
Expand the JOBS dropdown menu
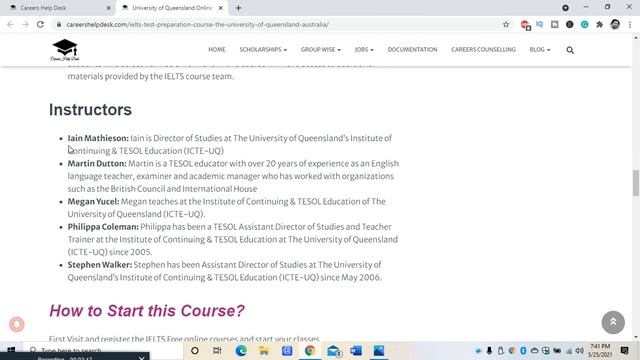(x=364, y=49)
